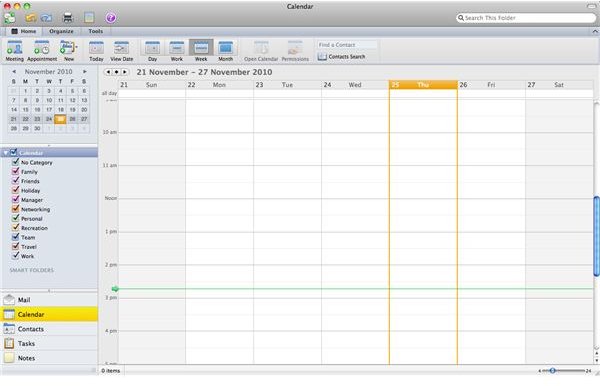Toggle the Team category checkbox
600x386 pixels.
click(15, 236)
